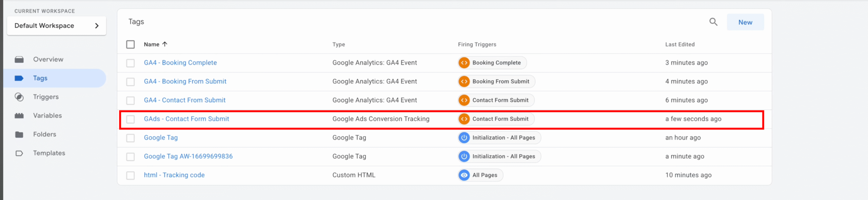Screen dimensions: 868x200
Task: Click the Variables icon in sidebar
Action: [x=19, y=116]
